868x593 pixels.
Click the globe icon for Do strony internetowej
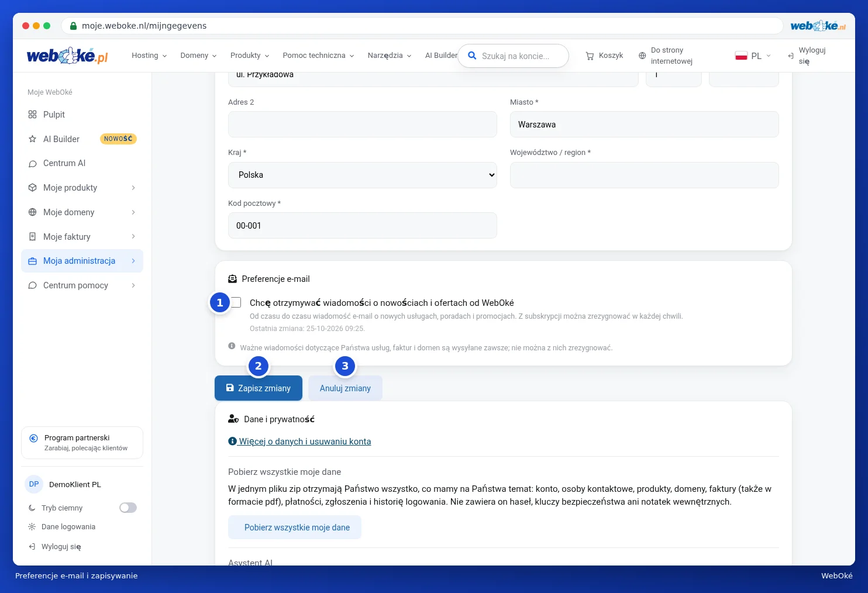[x=642, y=56]
